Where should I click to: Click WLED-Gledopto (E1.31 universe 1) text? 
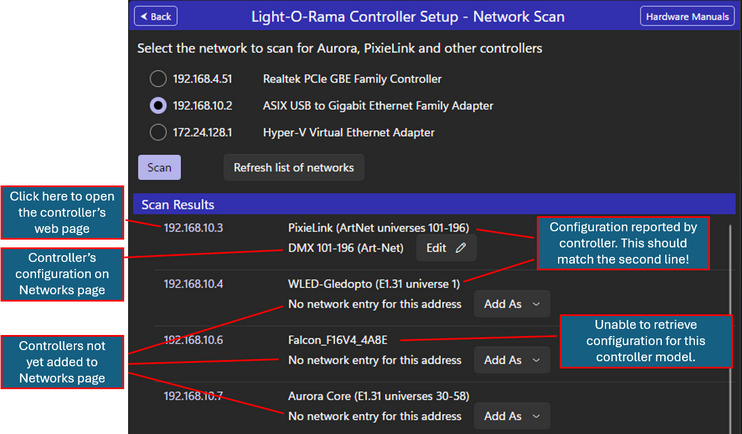[374, 284]
